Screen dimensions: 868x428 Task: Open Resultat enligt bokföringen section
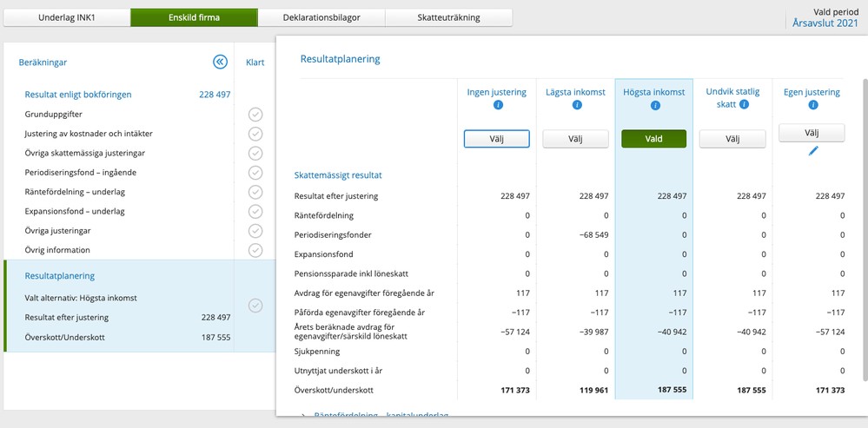coord(78,95)
